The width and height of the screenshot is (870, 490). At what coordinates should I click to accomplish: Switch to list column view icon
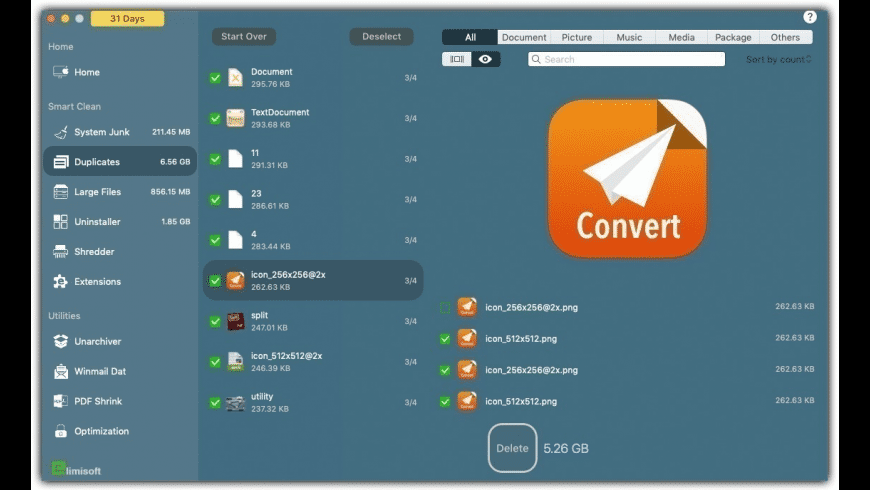point(457,59)
